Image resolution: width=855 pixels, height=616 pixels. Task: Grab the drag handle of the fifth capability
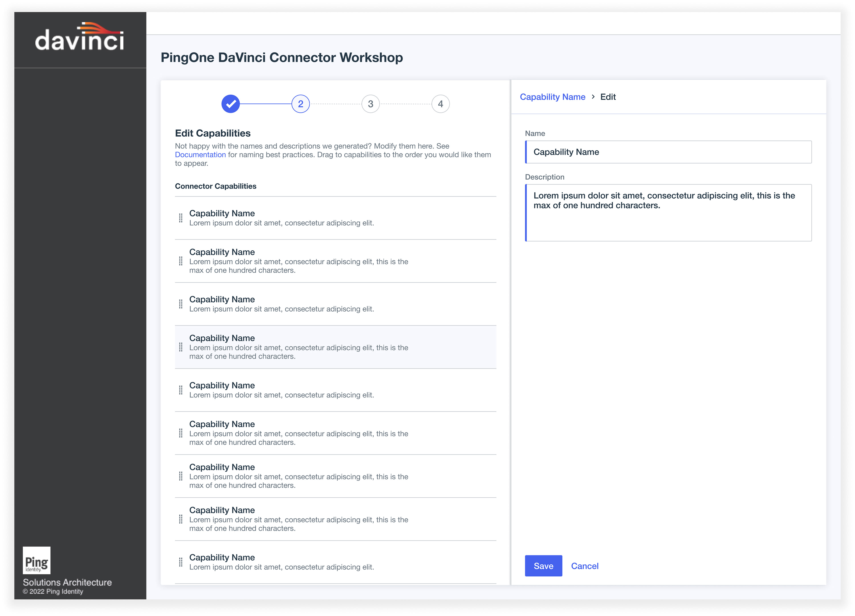pyautogui.click(x=181, y=390)
